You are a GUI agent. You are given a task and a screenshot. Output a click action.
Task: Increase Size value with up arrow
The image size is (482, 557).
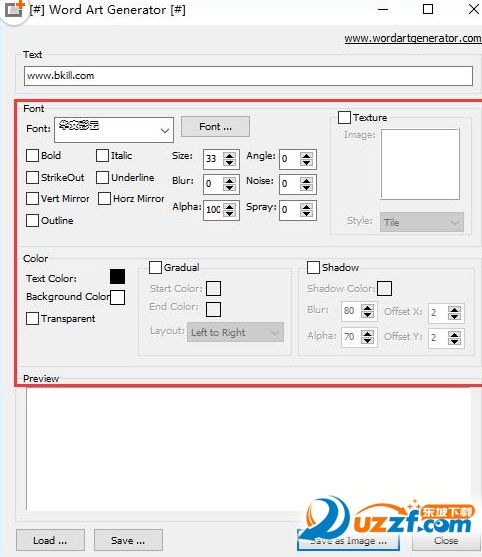pos(229,155)
